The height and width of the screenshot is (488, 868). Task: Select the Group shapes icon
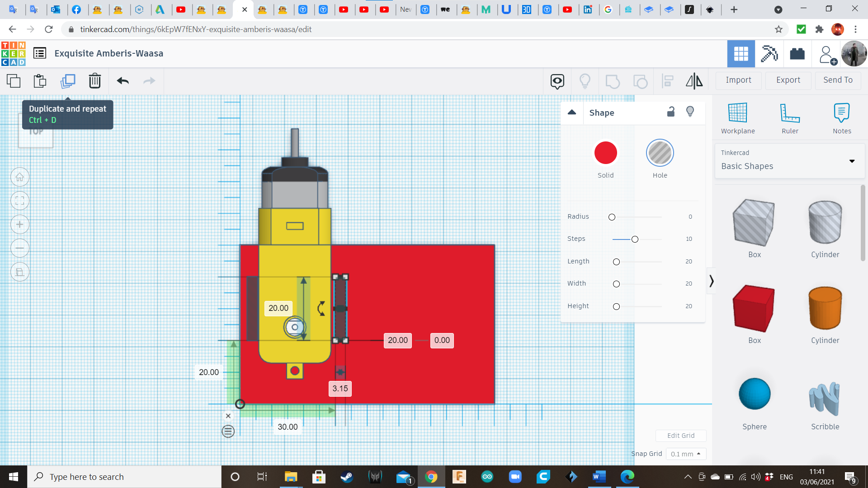pos(613,81)
